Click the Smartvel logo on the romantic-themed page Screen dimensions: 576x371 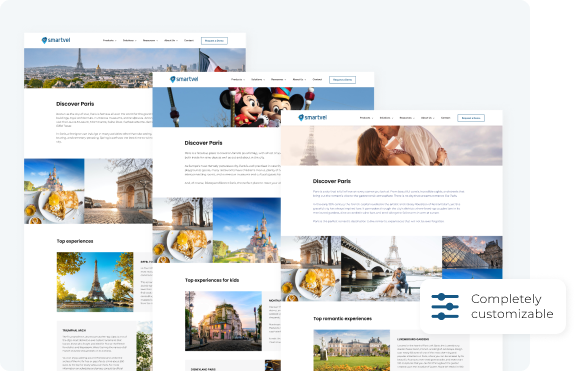tap(312, 117)
